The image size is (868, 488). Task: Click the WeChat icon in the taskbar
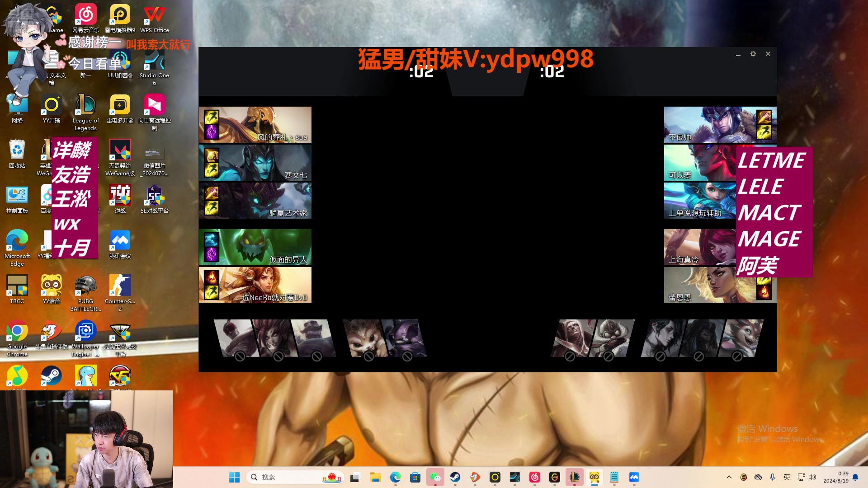pos(435,477)
